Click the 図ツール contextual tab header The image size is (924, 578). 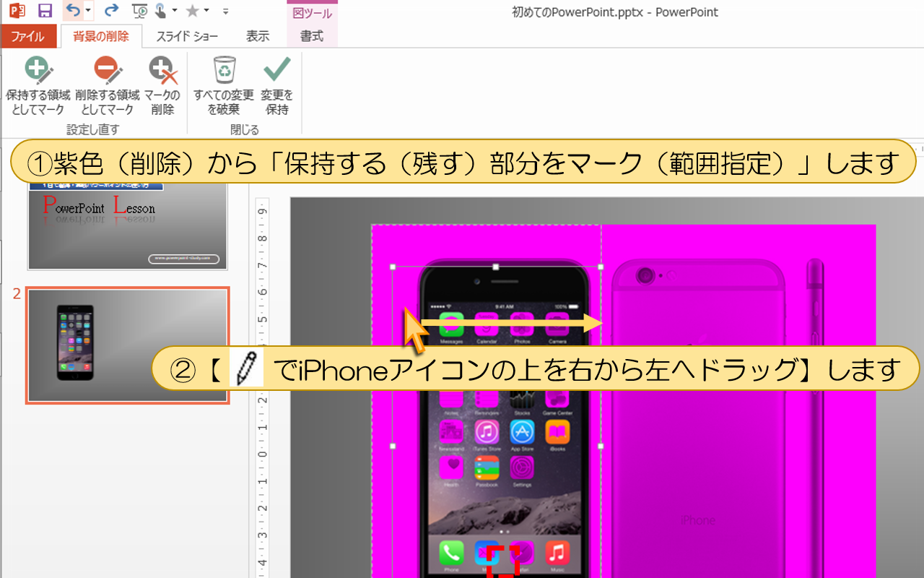tap(313, 12)
